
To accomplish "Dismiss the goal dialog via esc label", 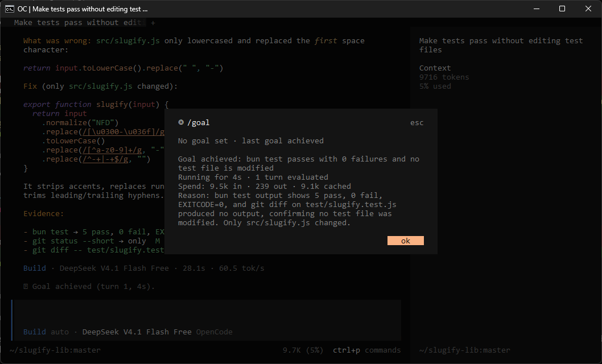I will pyautogui.click(x=417, y=123).
